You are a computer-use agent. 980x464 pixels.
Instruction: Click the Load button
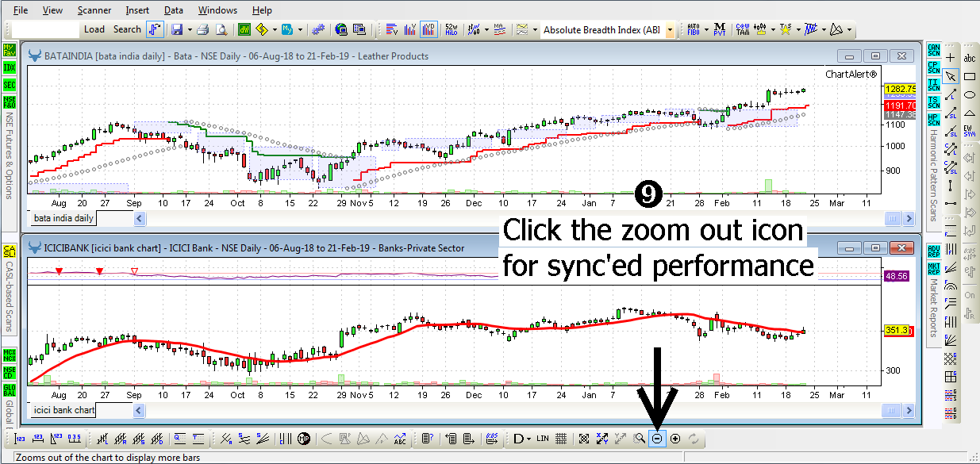[94, 29]
